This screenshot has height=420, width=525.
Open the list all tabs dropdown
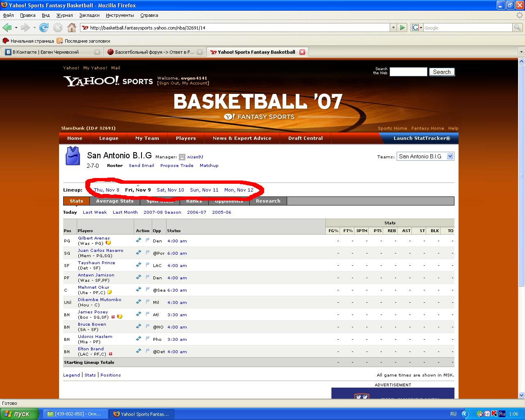(521, 52)
